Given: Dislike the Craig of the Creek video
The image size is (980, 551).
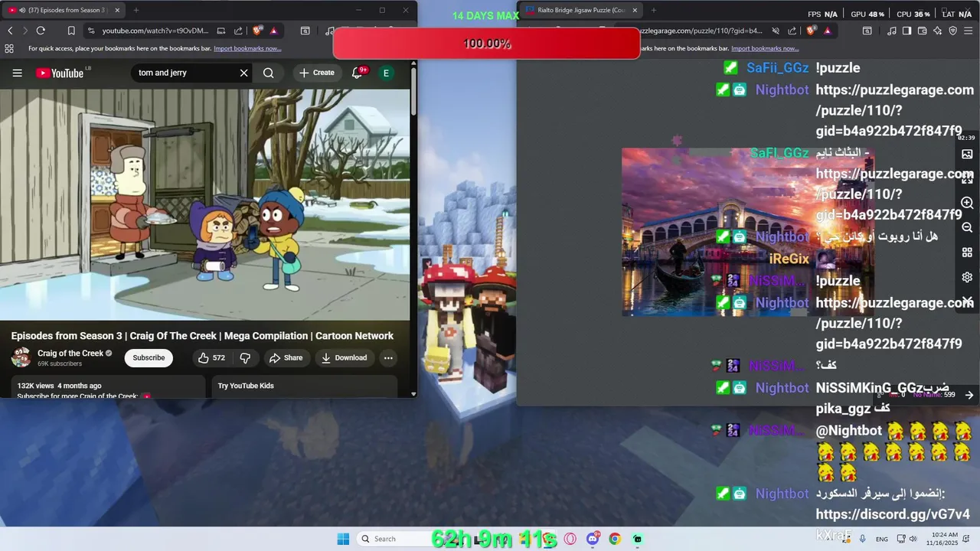Looking at the screenshot, I should point(245,357).
